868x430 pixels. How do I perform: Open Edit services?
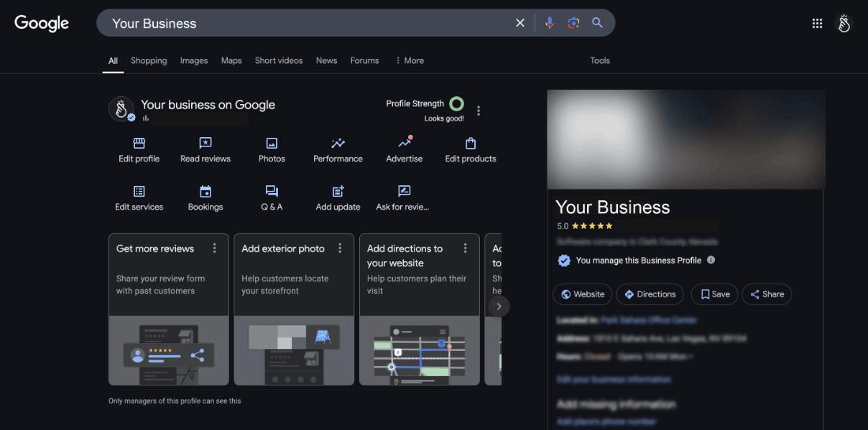[139, 198]
